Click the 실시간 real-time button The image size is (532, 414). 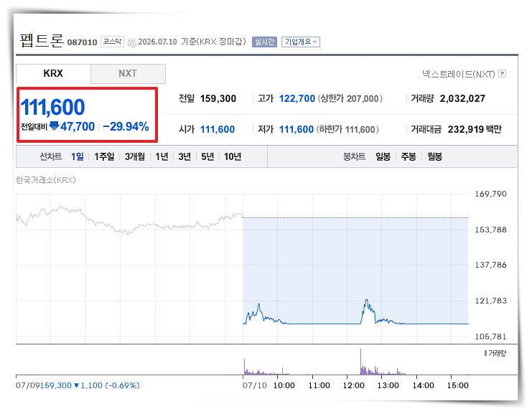point(264,42)
